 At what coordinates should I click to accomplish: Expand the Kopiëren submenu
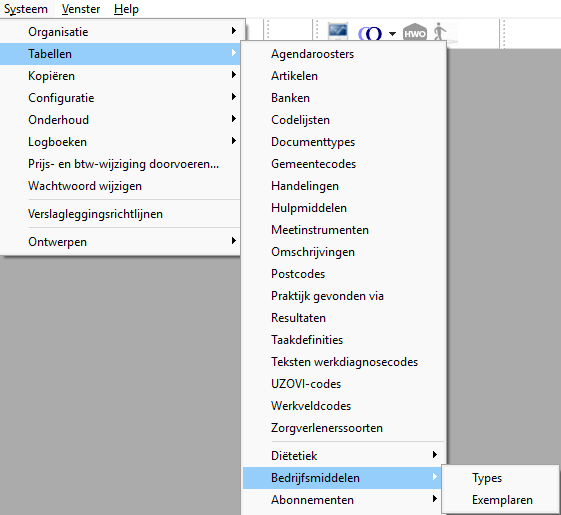point(120,76)
